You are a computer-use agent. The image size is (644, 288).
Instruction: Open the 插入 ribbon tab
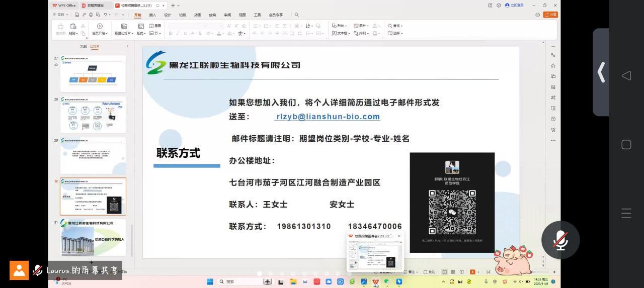coord(152,15)
